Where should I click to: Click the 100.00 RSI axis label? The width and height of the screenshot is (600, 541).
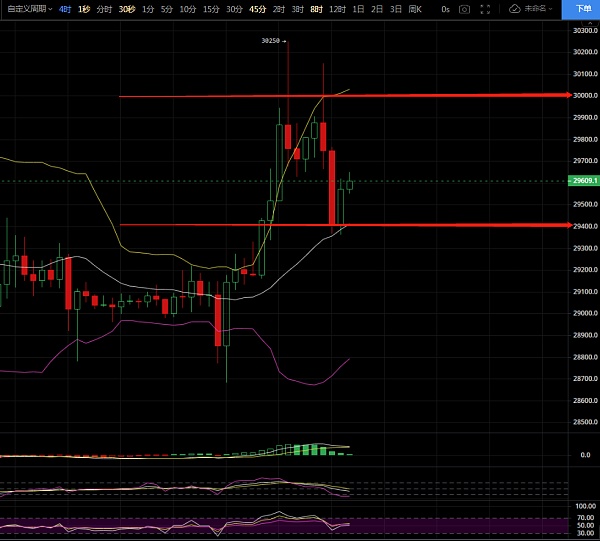[586, 506]
